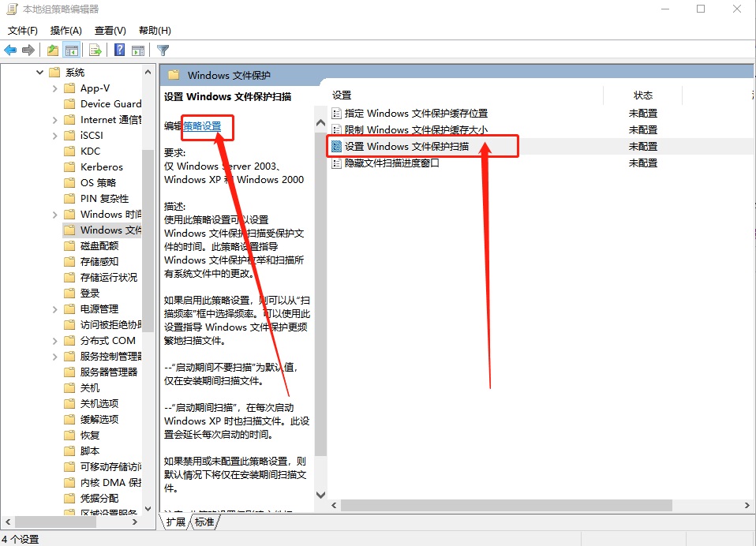The width and height of the screenshot is (756, 546).
Task: Open the 帮助(H) menu
Action: click(155, 30)
